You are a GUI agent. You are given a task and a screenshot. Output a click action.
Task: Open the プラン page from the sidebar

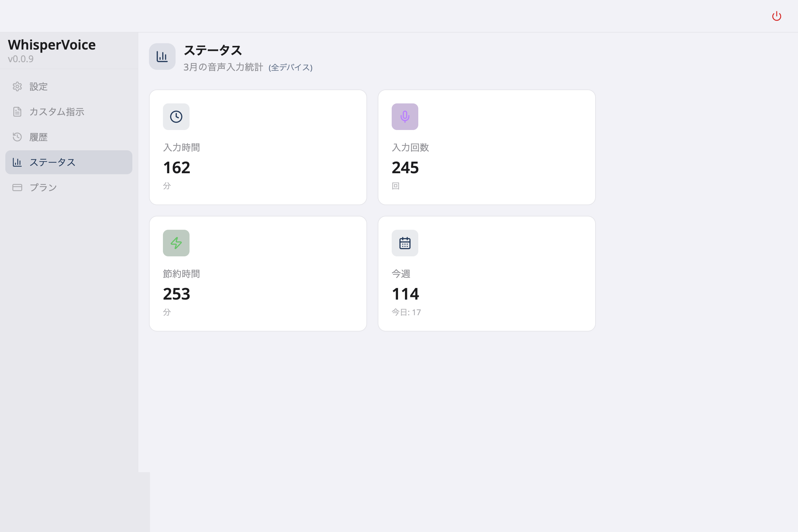pos(43,187)
